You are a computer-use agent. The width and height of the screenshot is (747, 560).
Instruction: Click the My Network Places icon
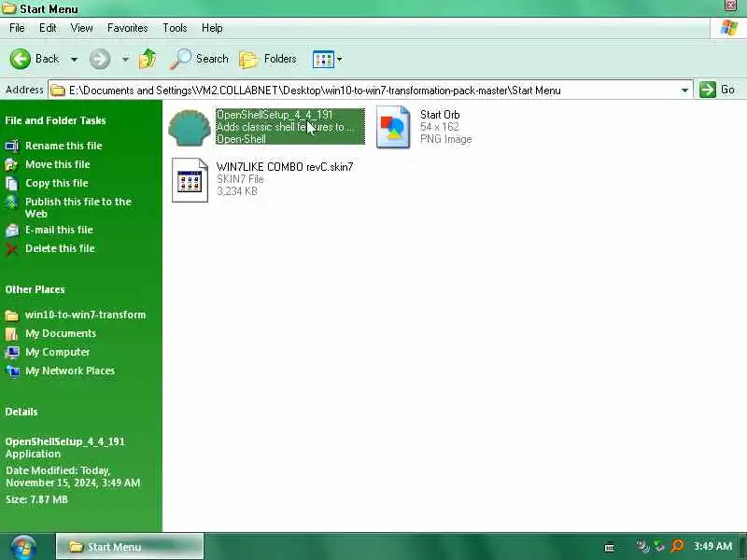click(x=12, y=371)
